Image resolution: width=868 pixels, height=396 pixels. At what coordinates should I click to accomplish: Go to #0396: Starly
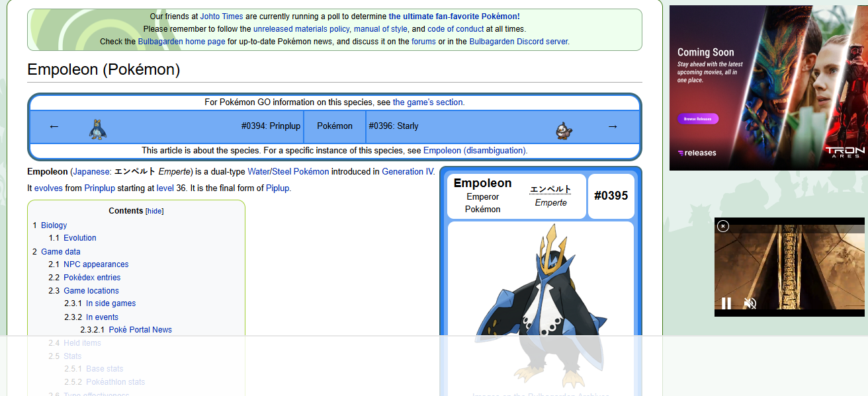394,126
